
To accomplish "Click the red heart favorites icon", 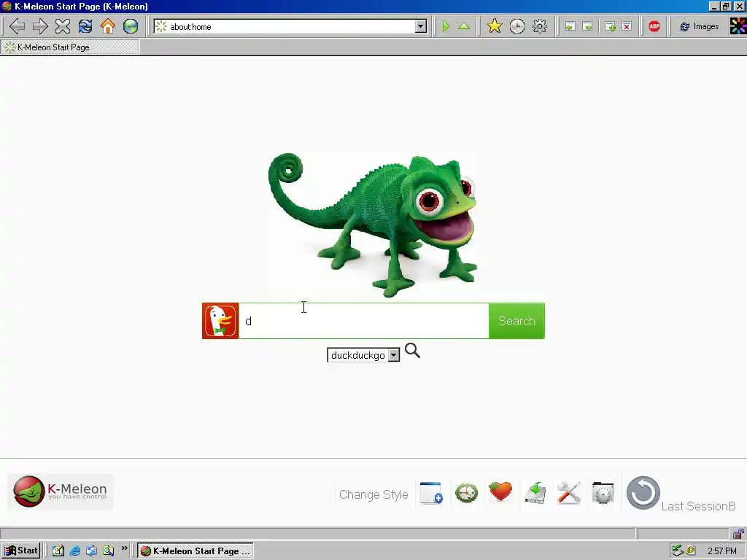I will coord(500,492).
